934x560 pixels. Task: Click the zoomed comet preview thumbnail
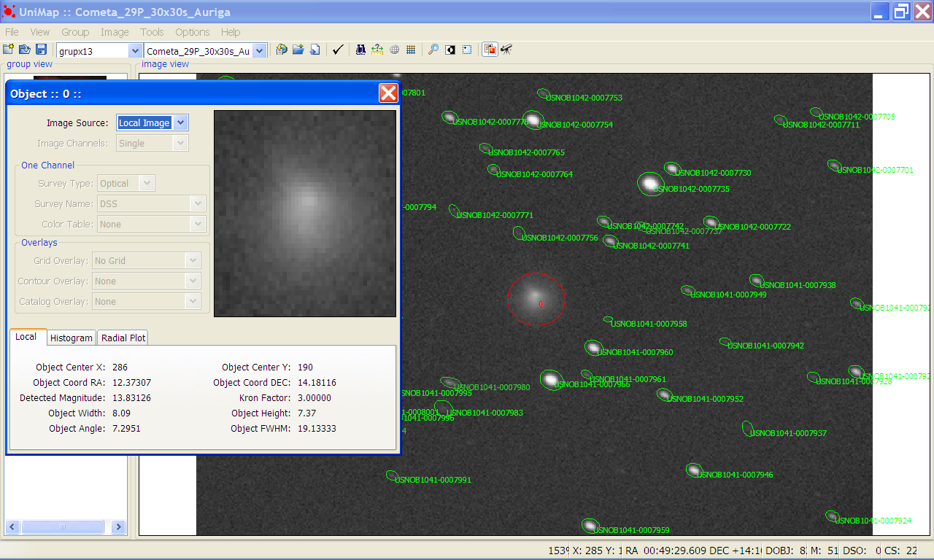305,214
